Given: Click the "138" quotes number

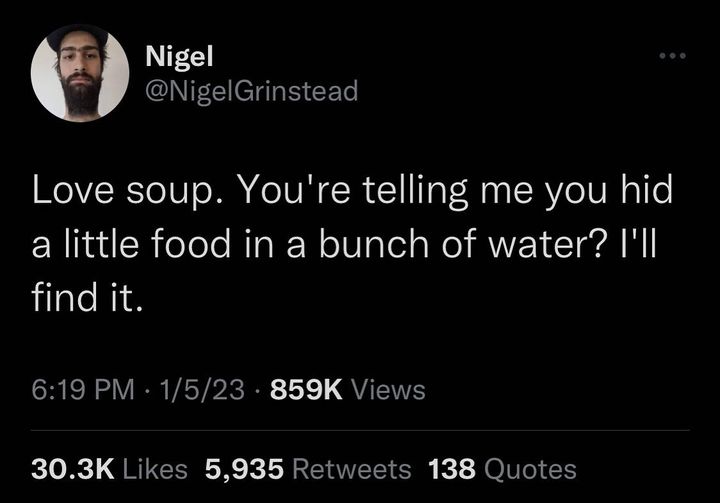Looking at the screenshot, I should pos(450,468).
